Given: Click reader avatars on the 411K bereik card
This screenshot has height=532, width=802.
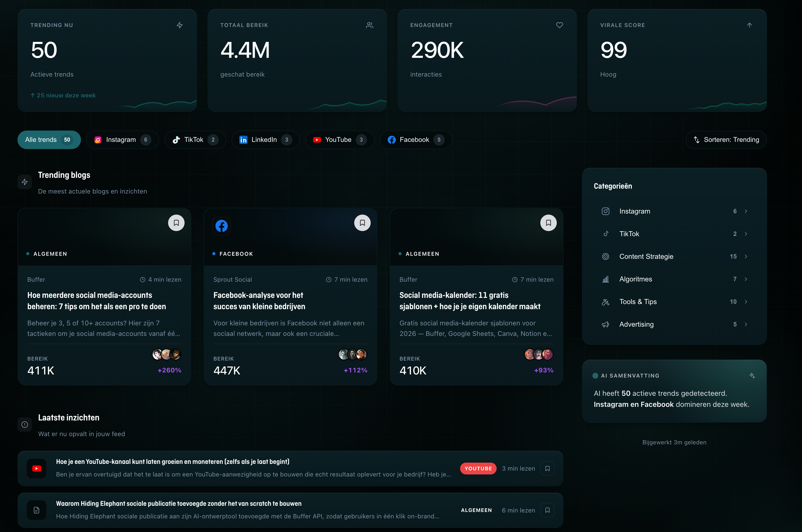Looking at the screenshot, I should pyautogui.click(x=167, y=354).
